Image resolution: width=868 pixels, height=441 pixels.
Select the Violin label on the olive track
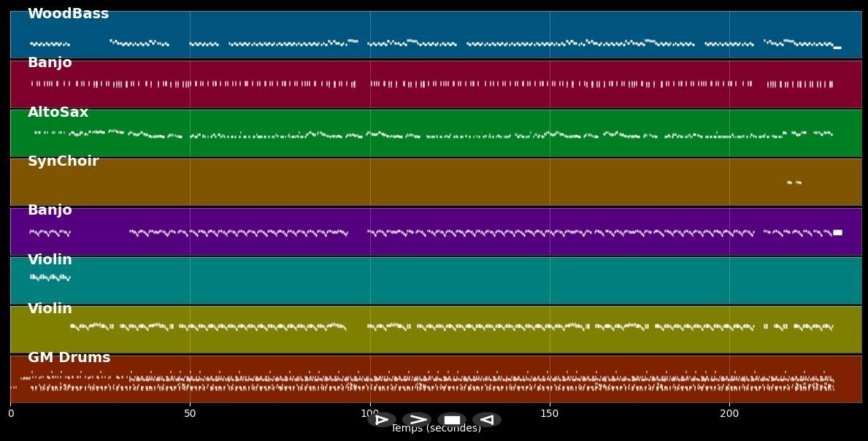50,309
